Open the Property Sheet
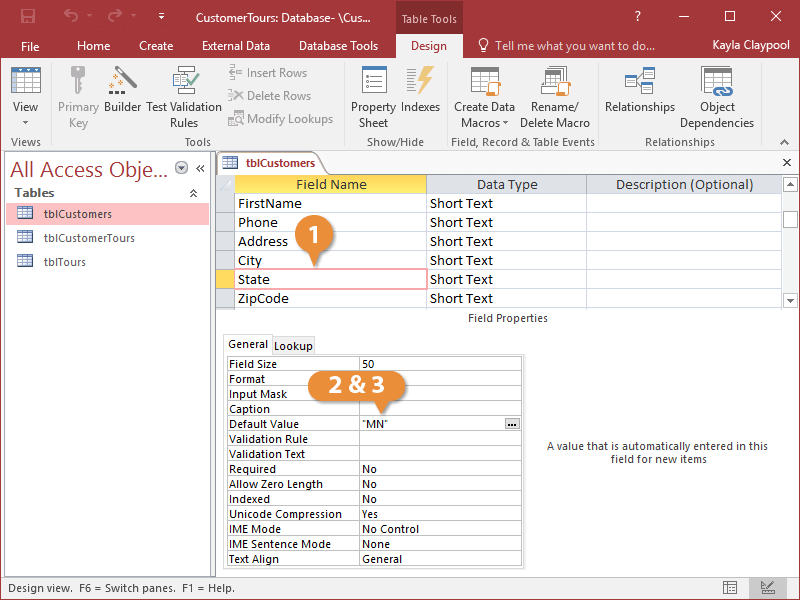Image resolution: width=800 pixels, height=600 pixels. click(x=373, y=95)
